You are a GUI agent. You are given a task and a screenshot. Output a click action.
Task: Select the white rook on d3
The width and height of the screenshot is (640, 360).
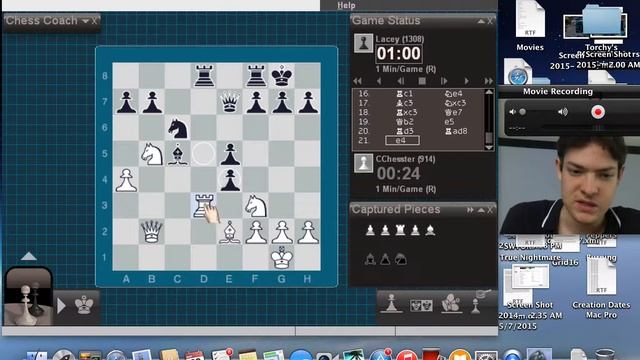[203, 205]
